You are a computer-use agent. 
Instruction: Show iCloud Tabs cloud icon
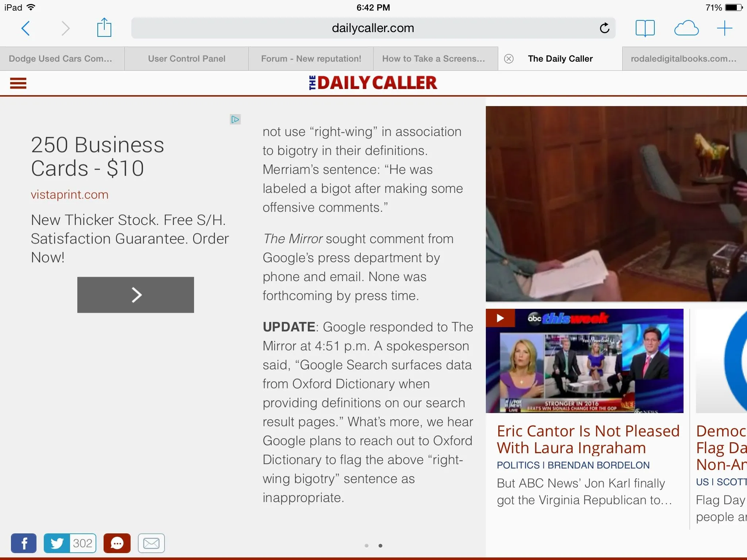[686, 28]
